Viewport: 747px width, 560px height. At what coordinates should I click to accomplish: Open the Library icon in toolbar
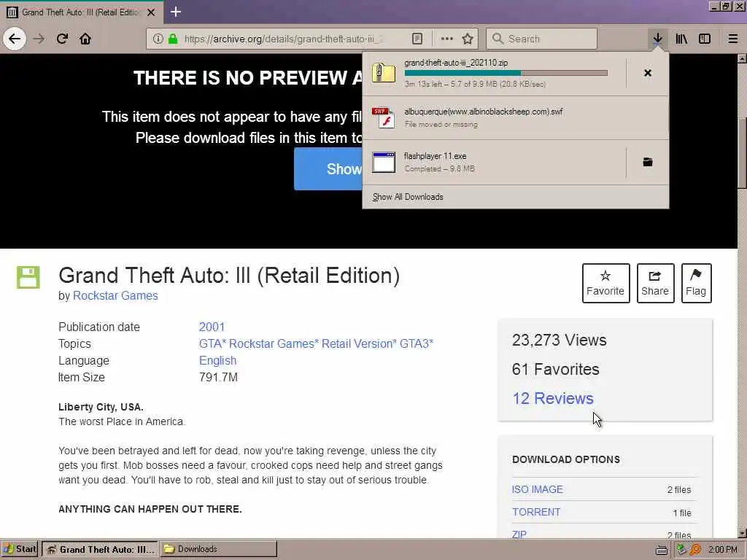(681, 39)
